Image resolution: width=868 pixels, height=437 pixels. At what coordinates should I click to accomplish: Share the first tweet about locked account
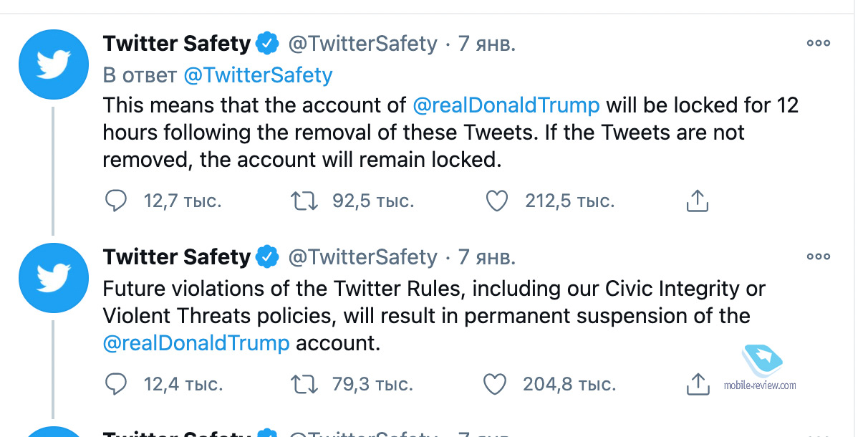tap(697, 201)
